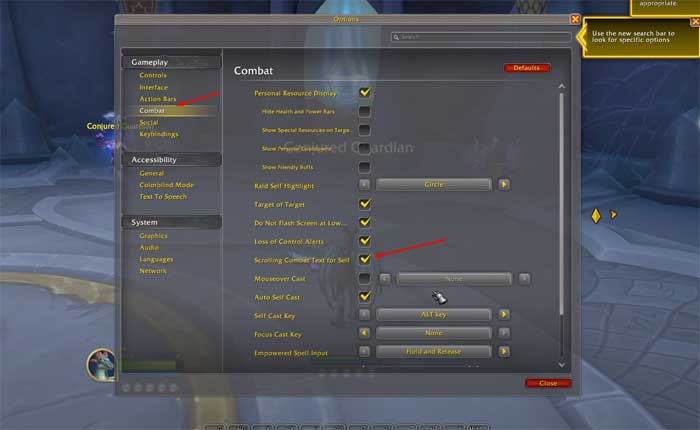Toggle the Target of Target checkbox

coord(365,204)
